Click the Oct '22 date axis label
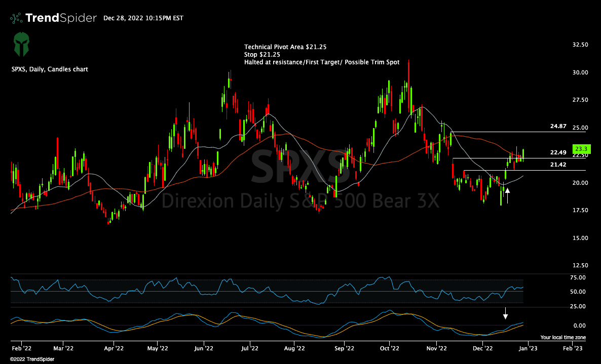The image size is (601, 364). pyautogui.click(x=389, y=348)
